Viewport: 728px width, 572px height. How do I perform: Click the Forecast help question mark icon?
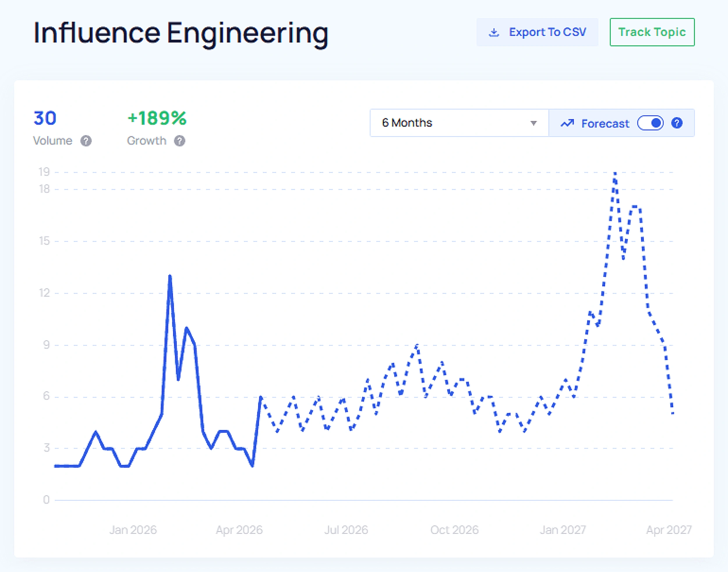click(x=677, y=123)
